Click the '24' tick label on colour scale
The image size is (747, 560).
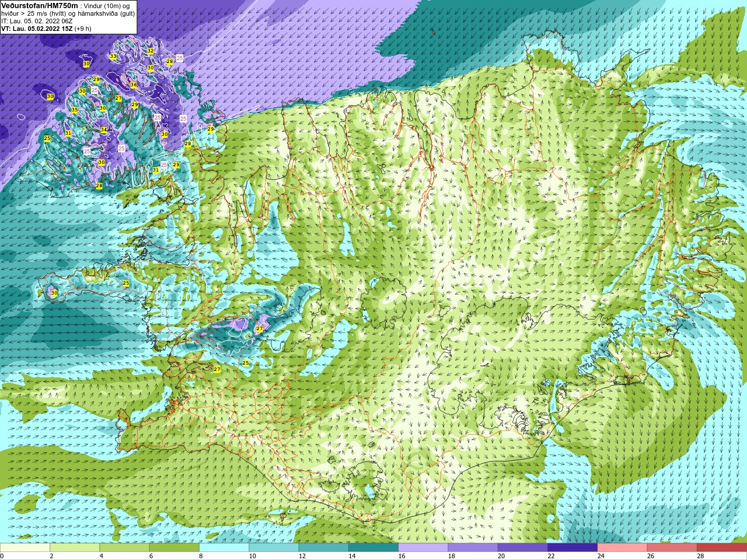(601, 556)
